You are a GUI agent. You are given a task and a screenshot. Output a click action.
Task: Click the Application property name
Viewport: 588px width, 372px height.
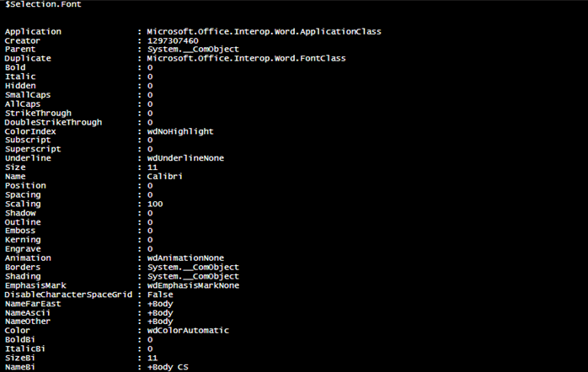pos(33,32)
